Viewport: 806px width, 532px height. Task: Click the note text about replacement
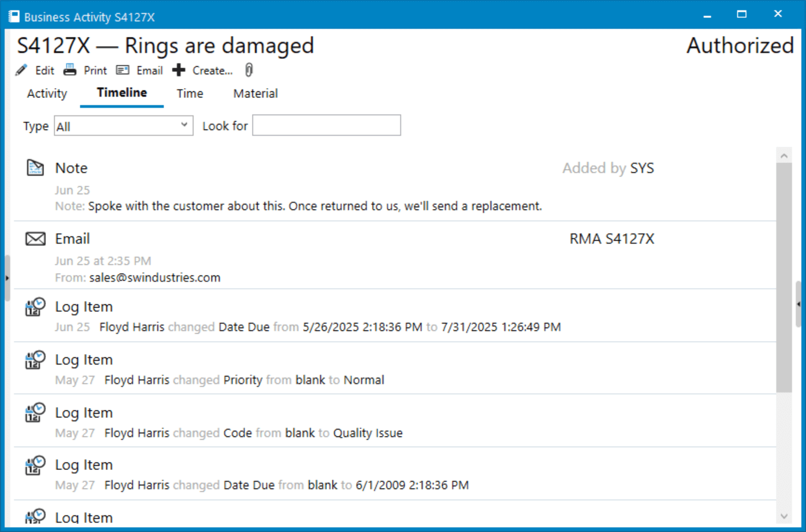click(315, 206)
